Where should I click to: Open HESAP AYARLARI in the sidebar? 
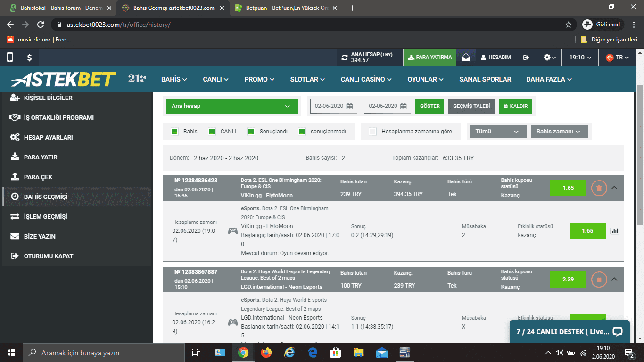(x=48, y=137)
